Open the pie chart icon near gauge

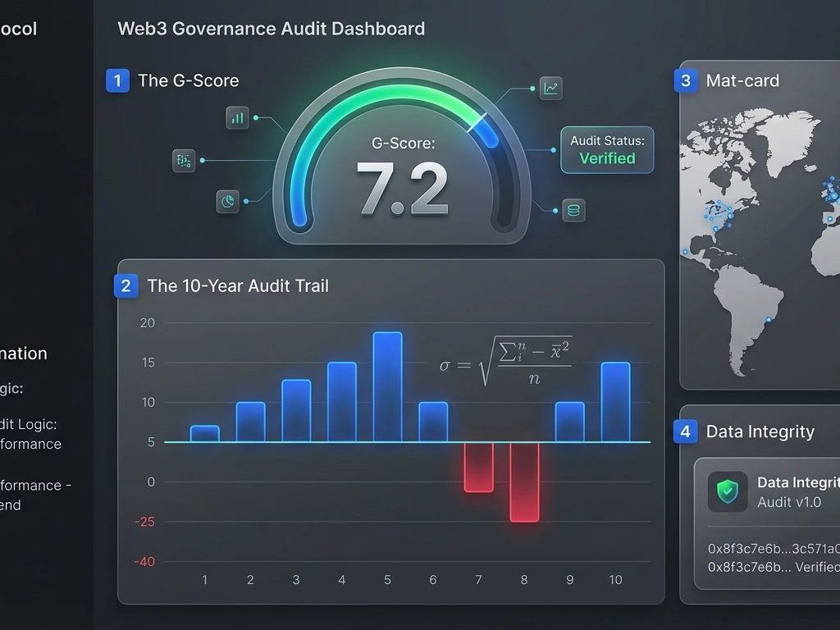(x=228, y=202)
